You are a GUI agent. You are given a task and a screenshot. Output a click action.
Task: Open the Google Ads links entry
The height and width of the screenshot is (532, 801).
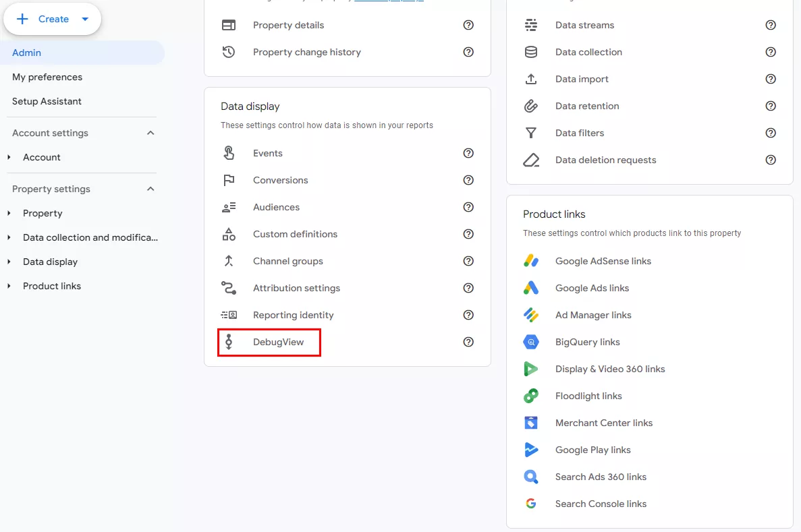[592, 288]
